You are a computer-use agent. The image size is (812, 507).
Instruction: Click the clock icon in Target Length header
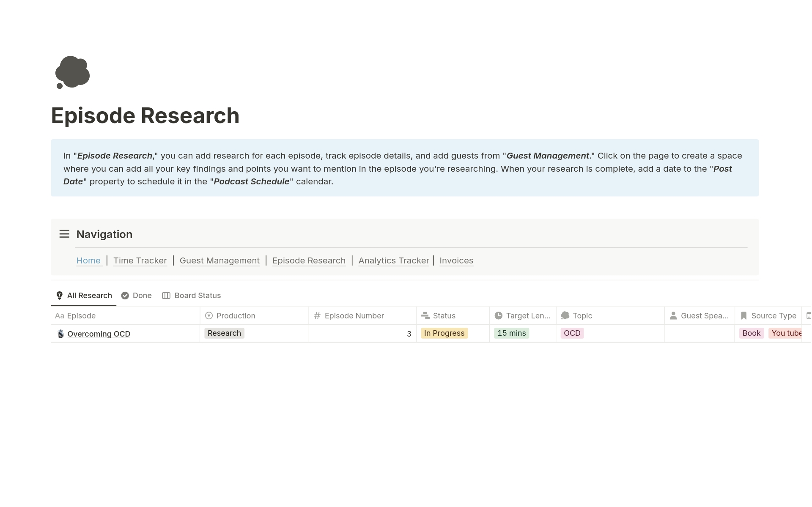pos(499,316)
